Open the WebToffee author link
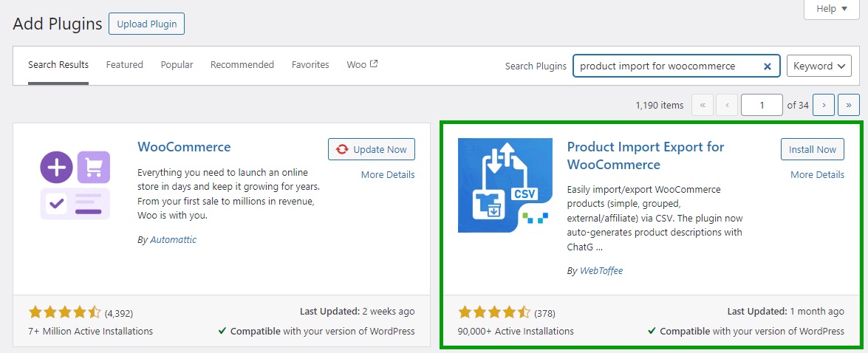The width and height of the screenshot is (868, 353). (601, 271)
